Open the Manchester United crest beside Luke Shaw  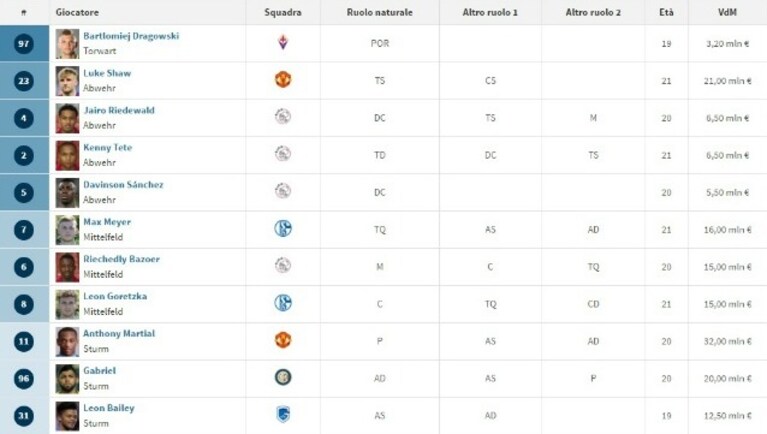283,79
